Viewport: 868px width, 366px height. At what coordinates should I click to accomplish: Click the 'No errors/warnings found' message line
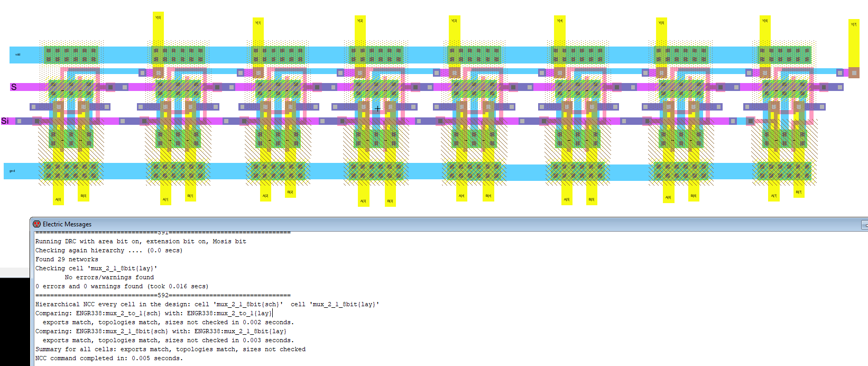(109, 277)
